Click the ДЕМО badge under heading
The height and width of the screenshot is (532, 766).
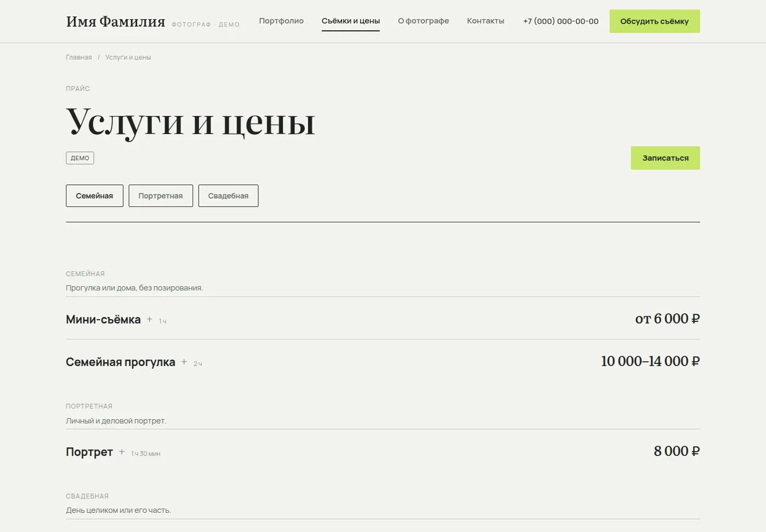80,158
